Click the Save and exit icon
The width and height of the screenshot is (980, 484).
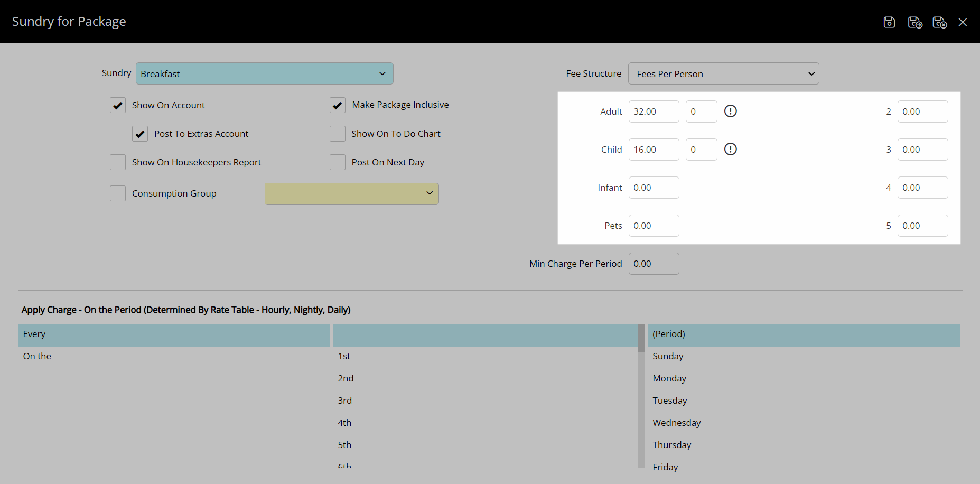[939, 22]
